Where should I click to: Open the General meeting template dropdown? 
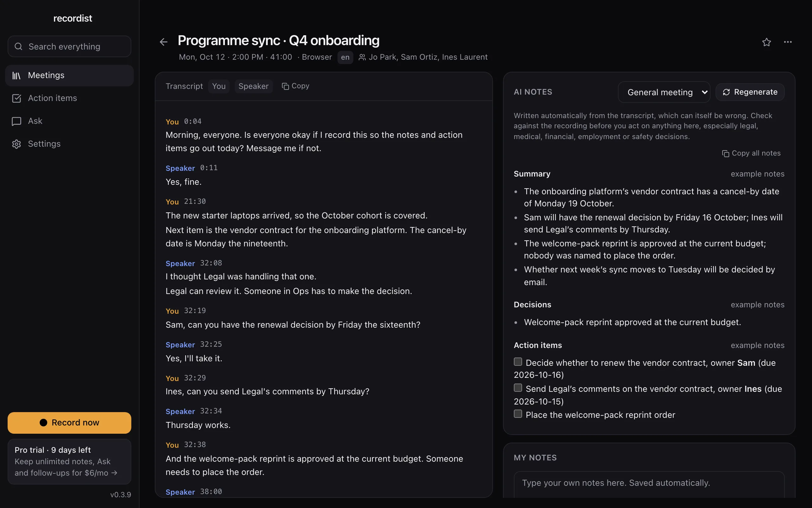pos(664,92)
